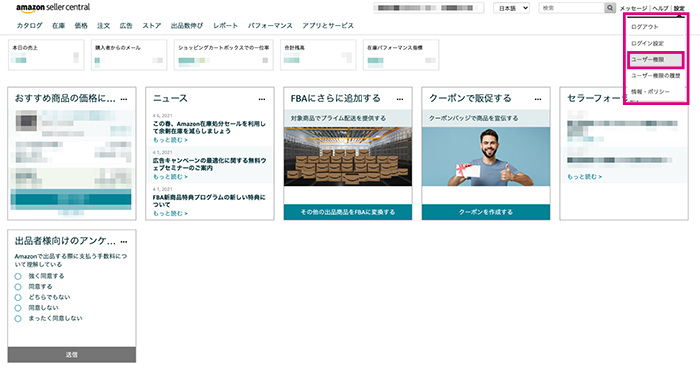Image resolution: width=700 pixels, height=373 pixels.
Task: Click the 購入者からのメール summary tile
Action: [129, 55]
